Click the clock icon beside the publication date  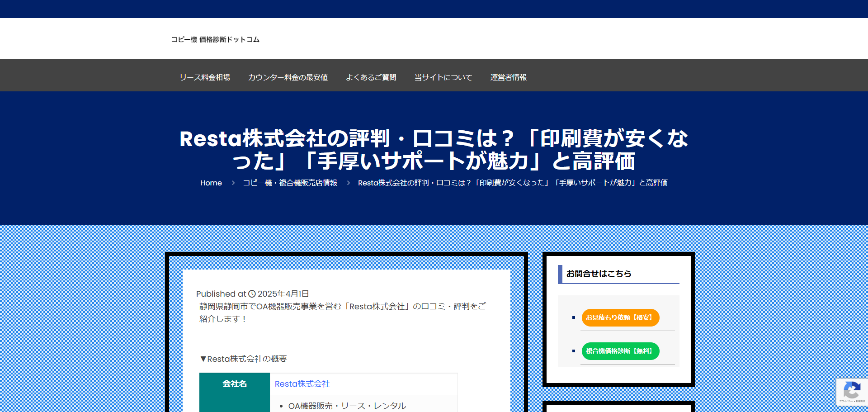pos(251,294)
